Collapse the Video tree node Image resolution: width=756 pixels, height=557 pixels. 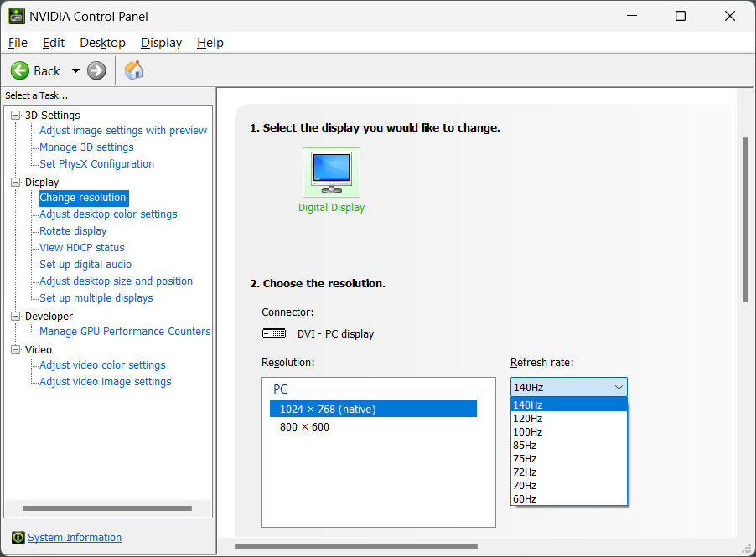tap(16, 349)
